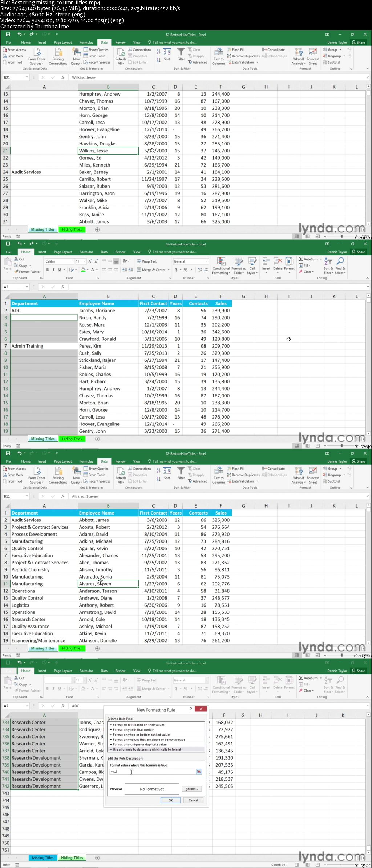Click Flash Fill in the B21 frame
372x868 pixels.
coord(236,50)
